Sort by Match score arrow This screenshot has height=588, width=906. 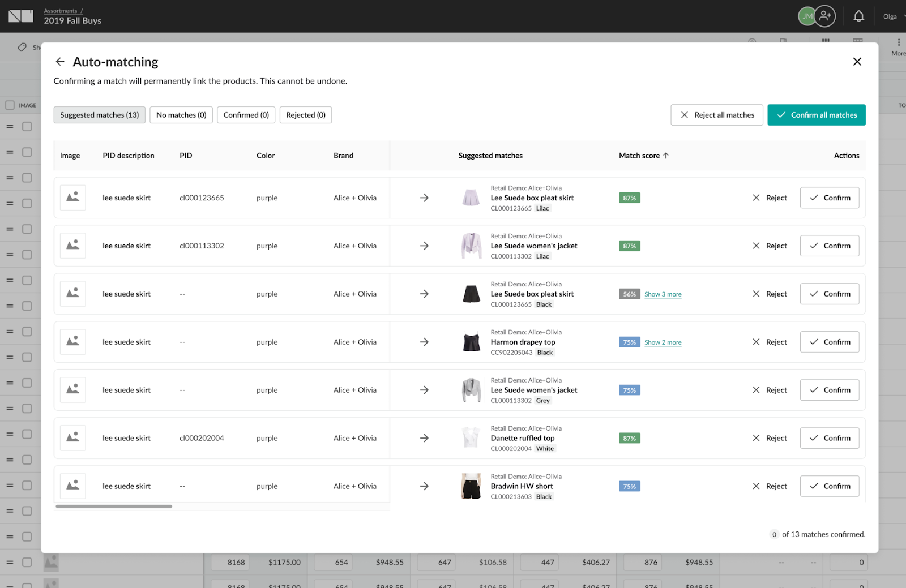[x=666, y=156]
